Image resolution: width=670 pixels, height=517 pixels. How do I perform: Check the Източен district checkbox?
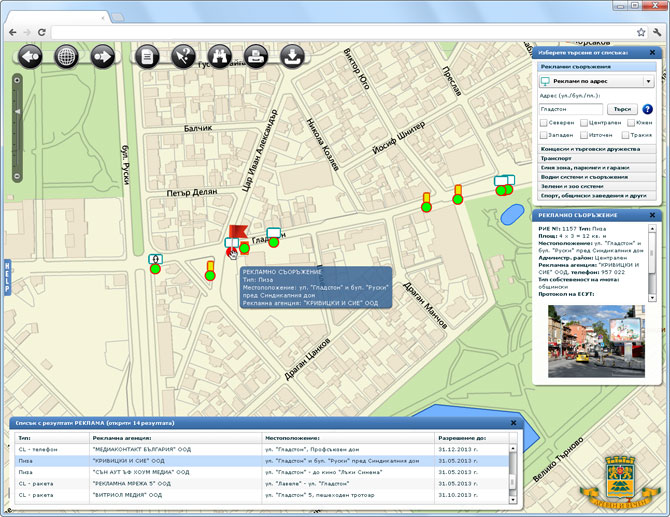[x=584, y=135]
